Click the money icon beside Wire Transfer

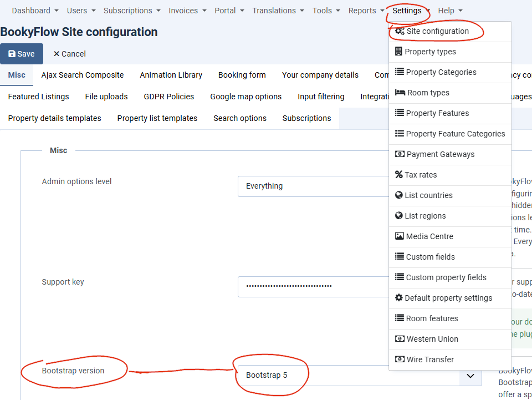pos(400,359)
